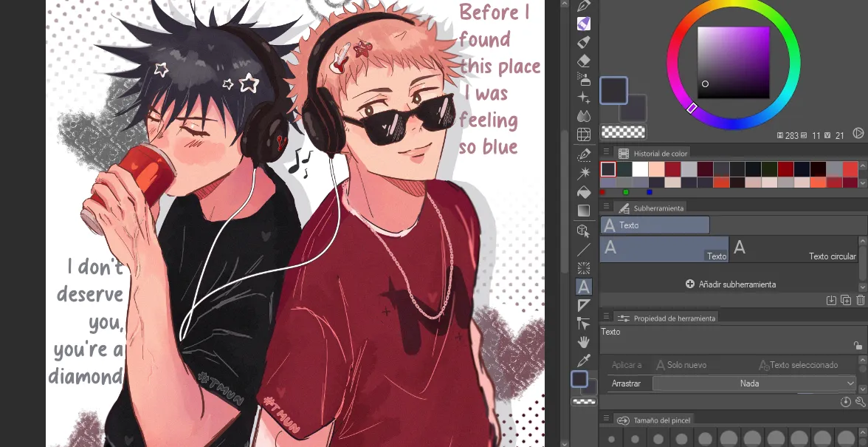The height and width of the screenshot is (447, 868).
Task: Click the import subtool download icon
Action: (831, 300)
